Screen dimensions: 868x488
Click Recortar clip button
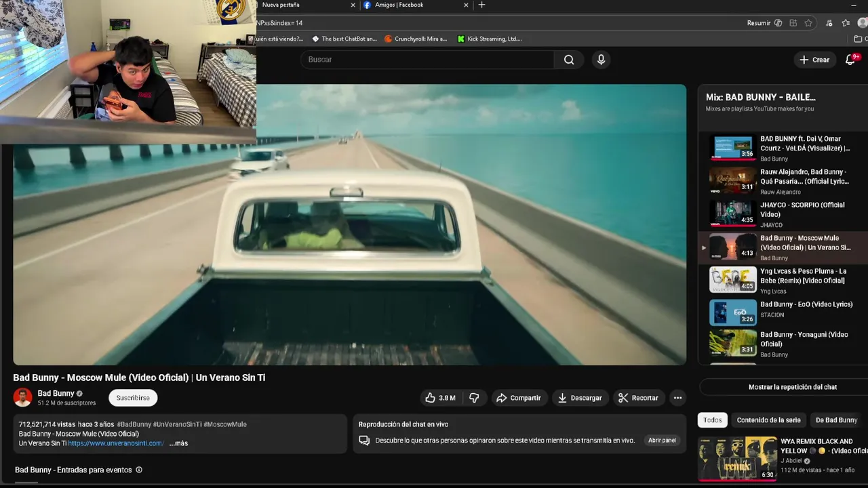pos(639,398)
